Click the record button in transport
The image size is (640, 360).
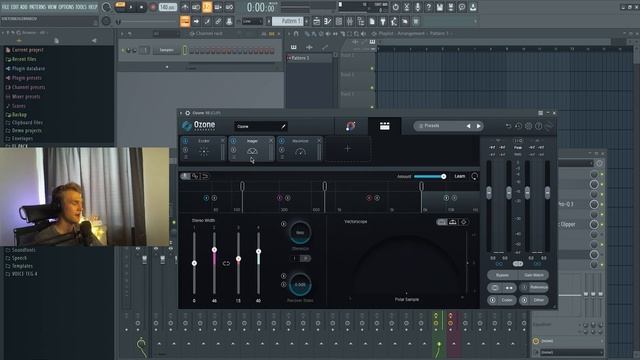[x=153, y=7]
